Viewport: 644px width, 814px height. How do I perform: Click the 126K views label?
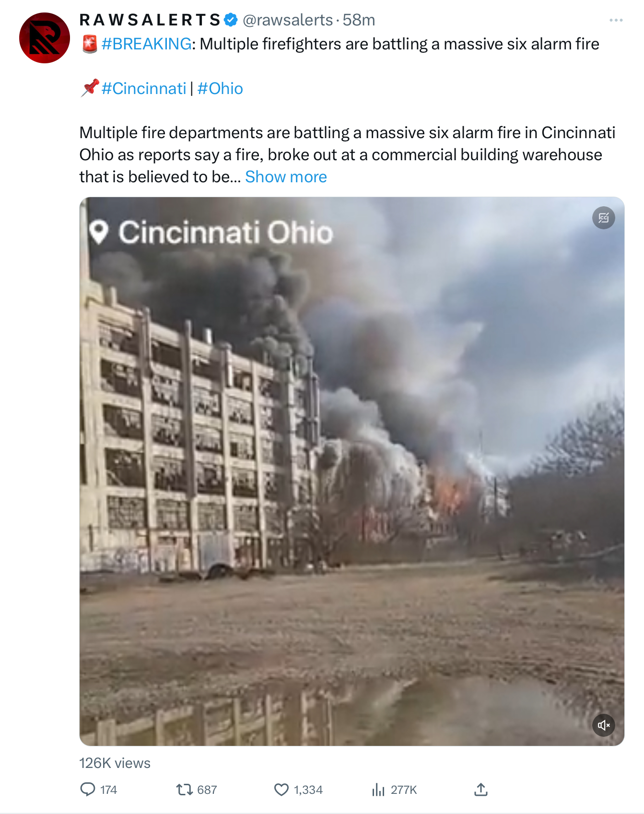coord(115,763)
